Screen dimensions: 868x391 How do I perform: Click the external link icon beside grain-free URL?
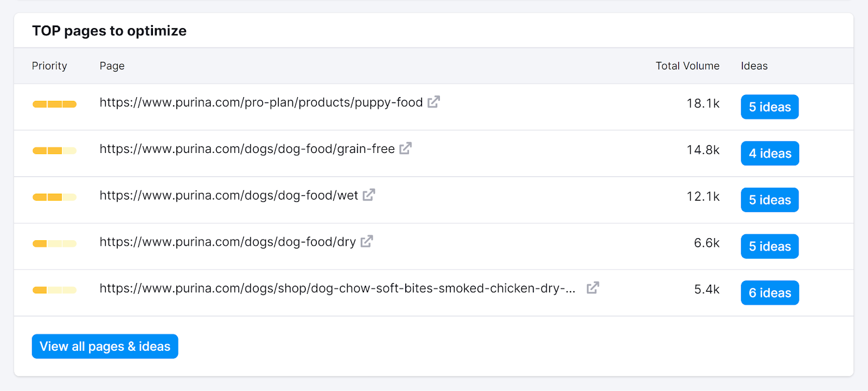[x=405, y=149]
